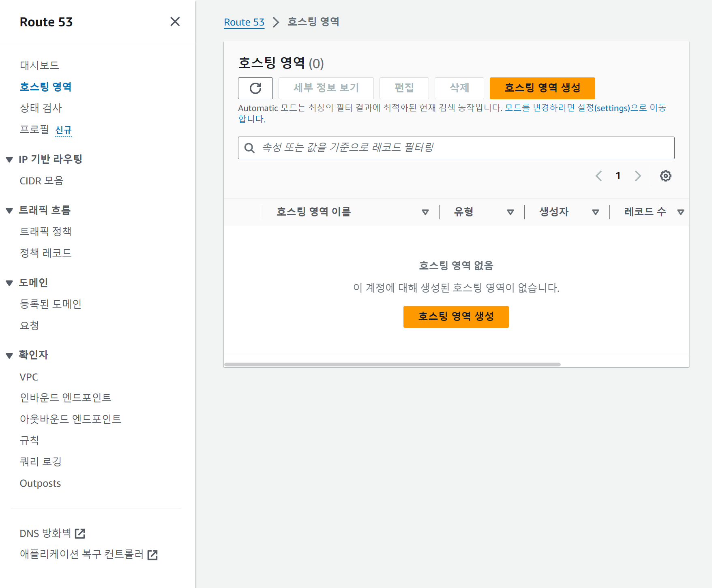Click the 세부 정보 보기 button
The image size is (712, 588).
(326, 88)
